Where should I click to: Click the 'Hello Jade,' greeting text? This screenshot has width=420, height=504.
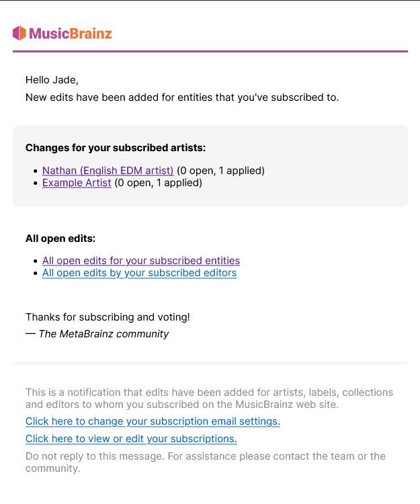(x=52, y=80)
